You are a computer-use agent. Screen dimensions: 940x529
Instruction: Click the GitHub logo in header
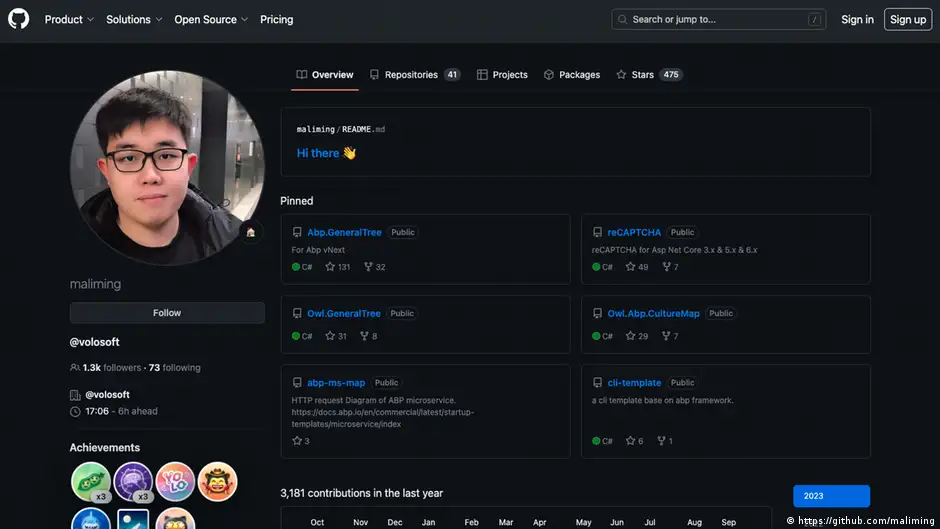19,19
